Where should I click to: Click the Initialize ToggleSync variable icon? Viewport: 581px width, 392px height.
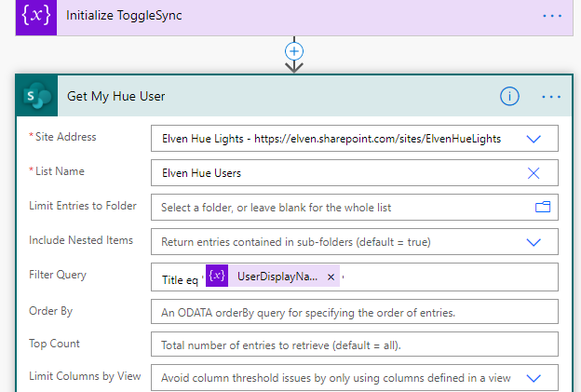[36, 17]
